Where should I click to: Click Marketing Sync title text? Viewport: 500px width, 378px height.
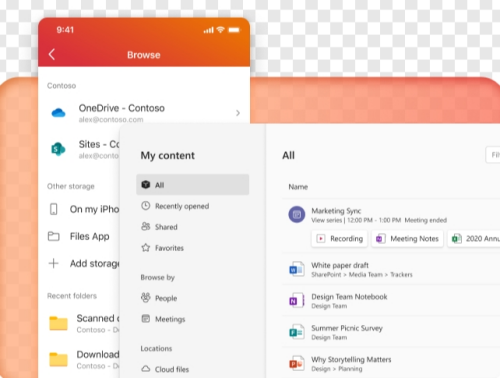tap(336, 211)
